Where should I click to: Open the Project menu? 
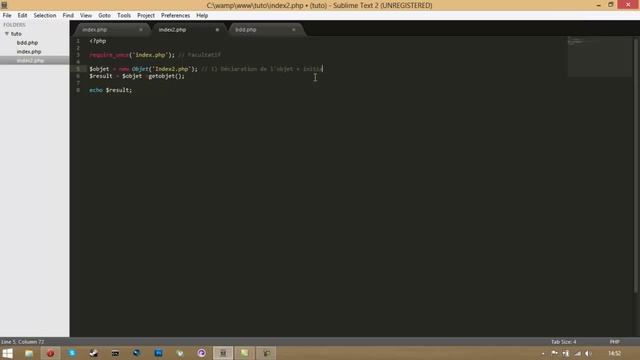click(x=146, y=16)
